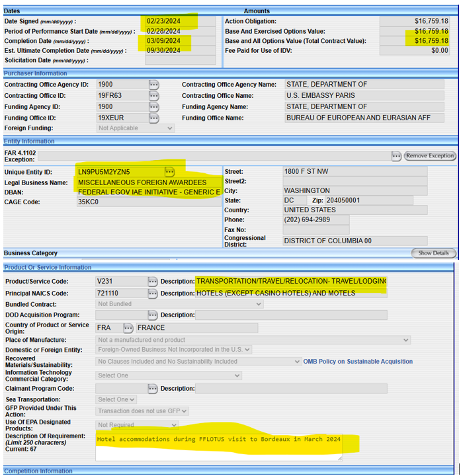The height and width of the screenshot is (476, 461).
Task: Open DOD Acquisition Program lookup ellipsis
Action: (152, 315)
